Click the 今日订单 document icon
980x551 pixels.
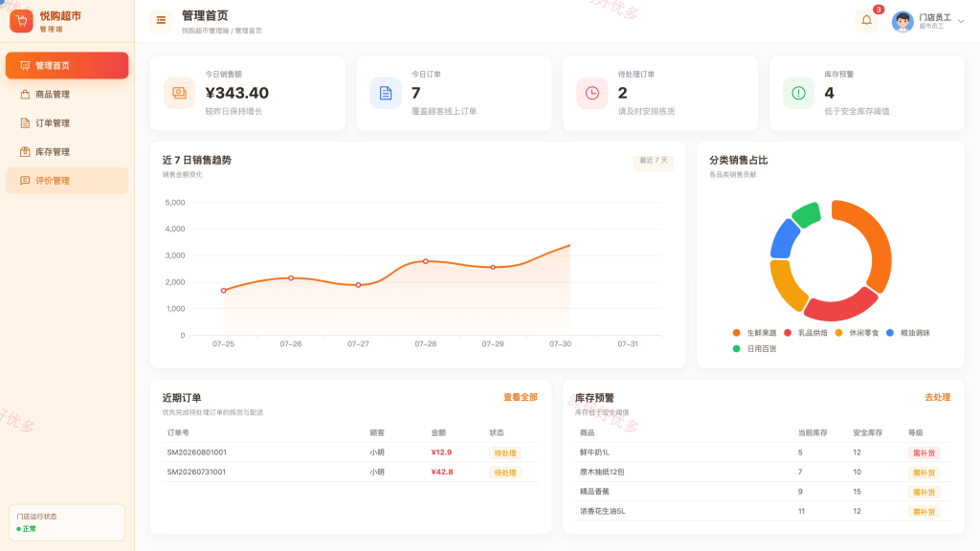point(386,93)
